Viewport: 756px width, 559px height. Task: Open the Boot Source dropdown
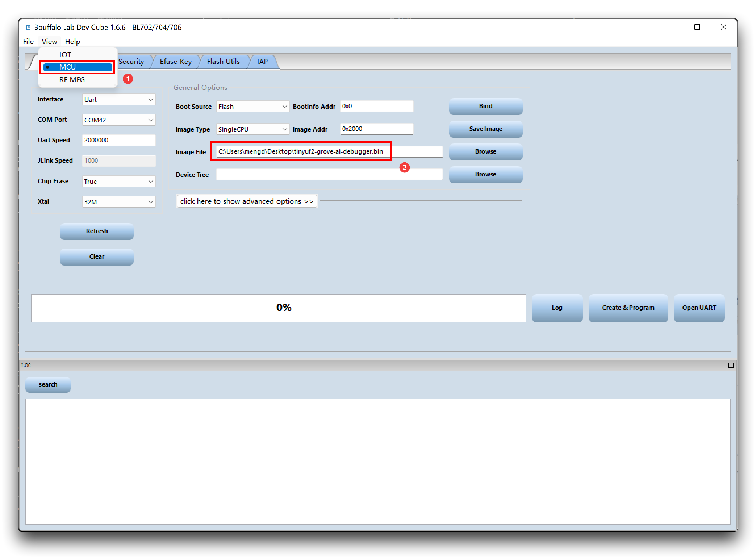[253, 106]
